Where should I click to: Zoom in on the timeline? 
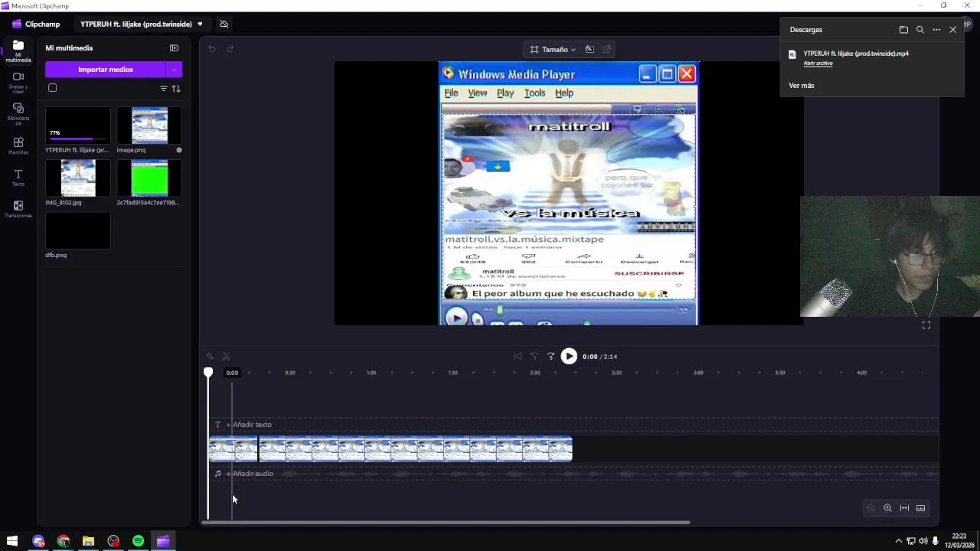[x=887, y=508]
